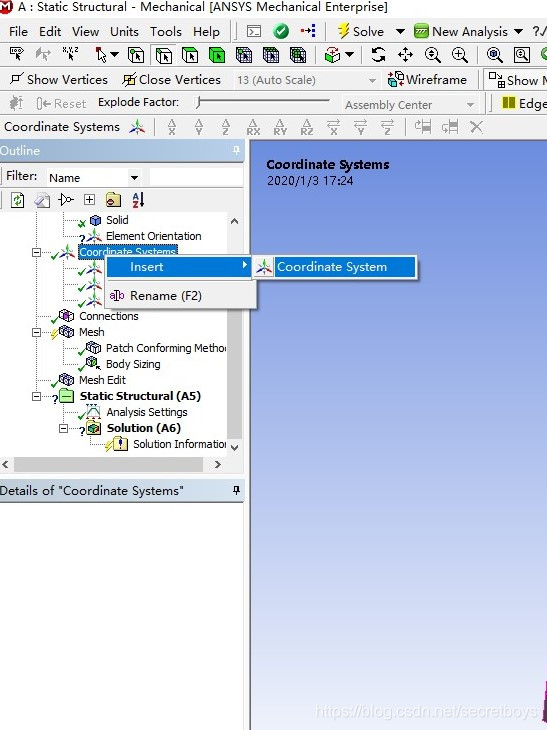This screenshot has height=730, width=547.
Task: Activate the Rotate view tool
Action: tap(378, 55)
